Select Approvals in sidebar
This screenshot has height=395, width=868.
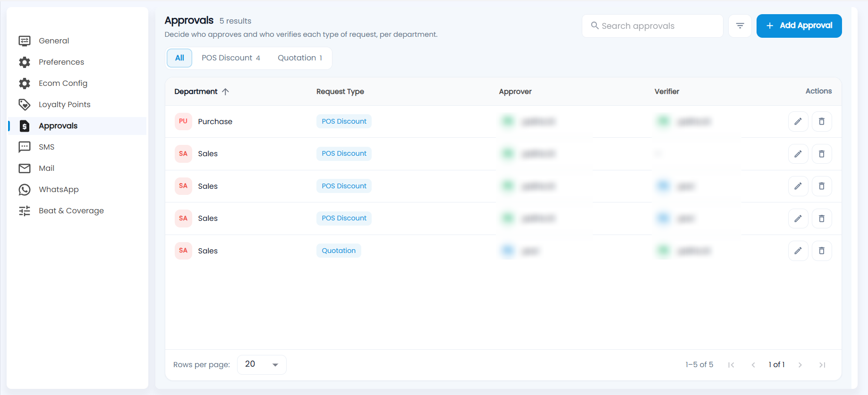[x=77, y=126]
